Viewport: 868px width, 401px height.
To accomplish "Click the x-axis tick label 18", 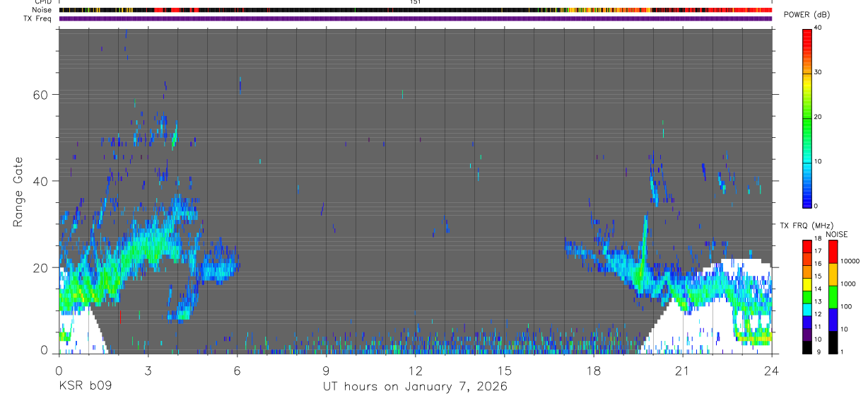I will (x=594, y=371).
